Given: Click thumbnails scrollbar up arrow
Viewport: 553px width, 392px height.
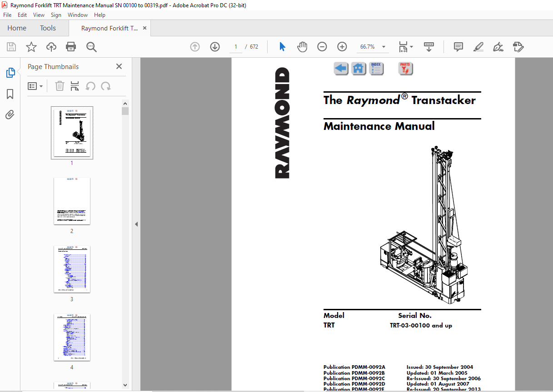Looking at the screenshot, I should pos(125,103).
